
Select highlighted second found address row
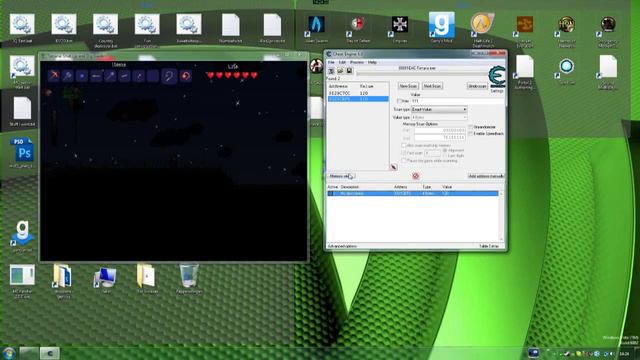[358, 99]
